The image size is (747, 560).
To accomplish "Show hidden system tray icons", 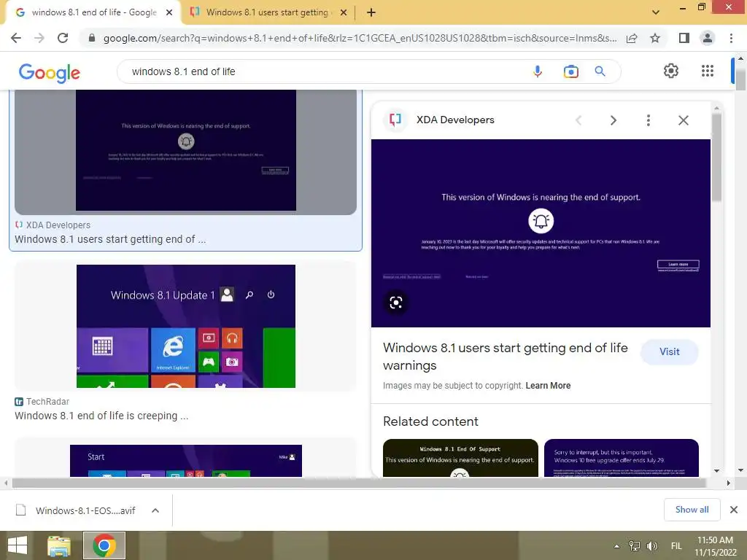I will click(x=616, y=545).
